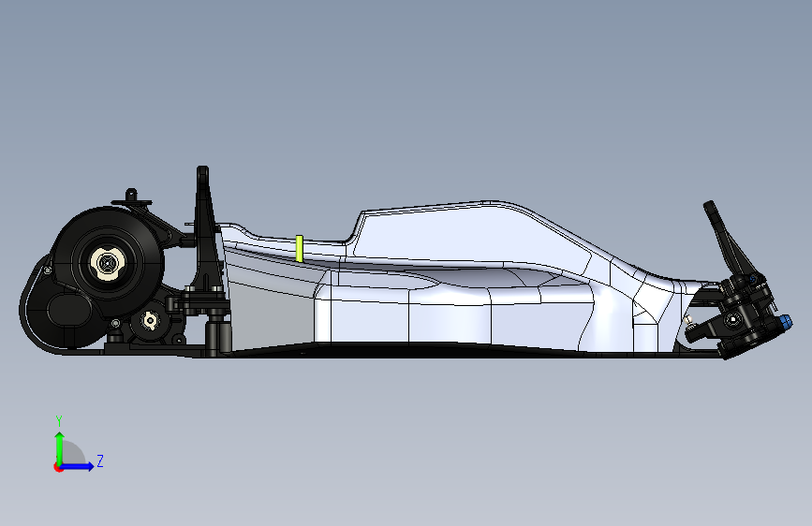Click the beige hub at gear center
The image size is (812, 526).
pyautogui.click(x=107, y=263)
